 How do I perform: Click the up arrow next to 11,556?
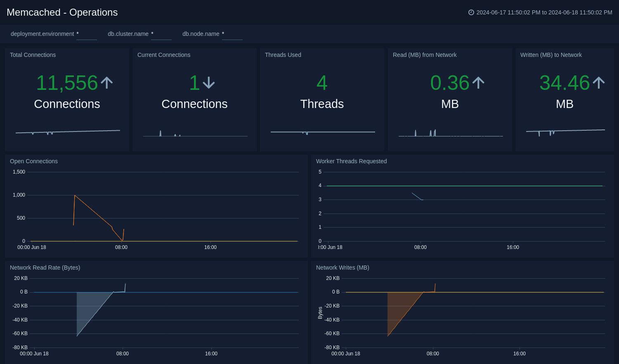pyautogui.click(x=107, y=83)
